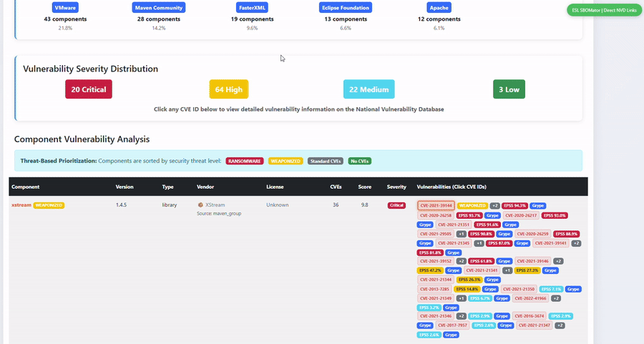Open the CVE-2021-21341 link

coord(482,270)
